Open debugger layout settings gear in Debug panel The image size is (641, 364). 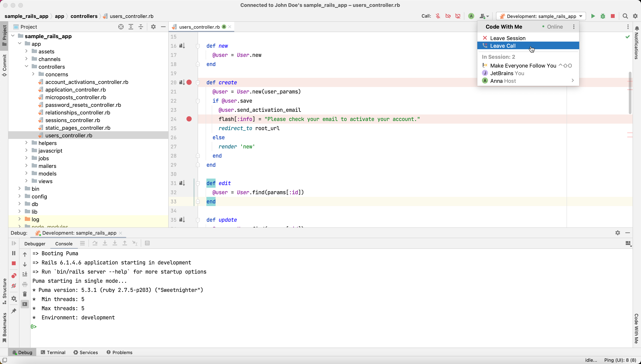617,233
